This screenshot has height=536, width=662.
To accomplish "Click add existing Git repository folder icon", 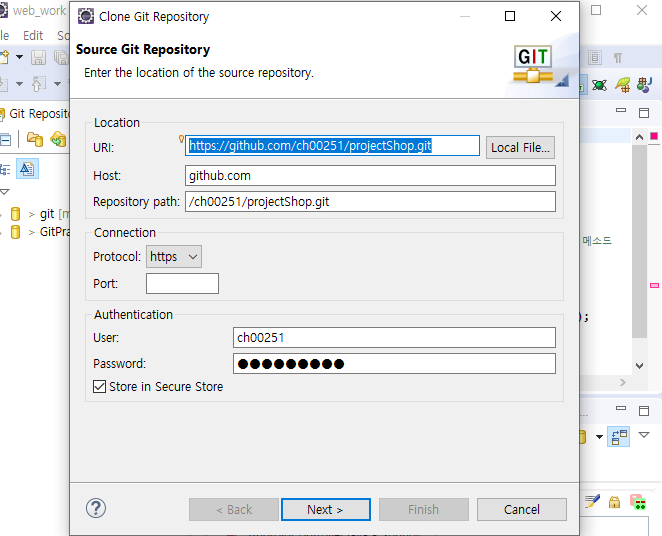I will (x=35, y=139).
